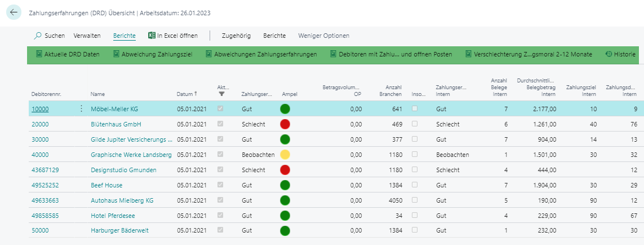Image resolution: width=644 pixels, height=245 pixels.
Task: Click Weniger Optionen button
Action: pyautogui.click(x=323, y=36)
